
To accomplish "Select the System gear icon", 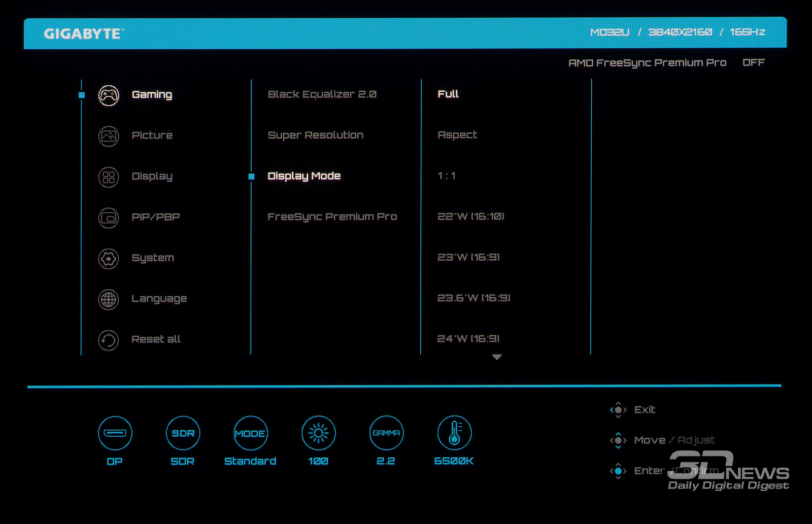I will (109, 259).
